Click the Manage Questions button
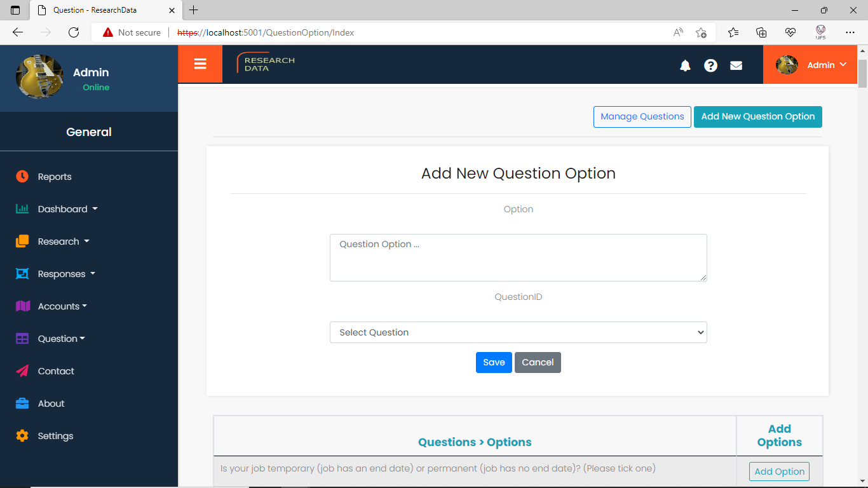Viewport: 868px width, 488px height. [x=642, y=117]
